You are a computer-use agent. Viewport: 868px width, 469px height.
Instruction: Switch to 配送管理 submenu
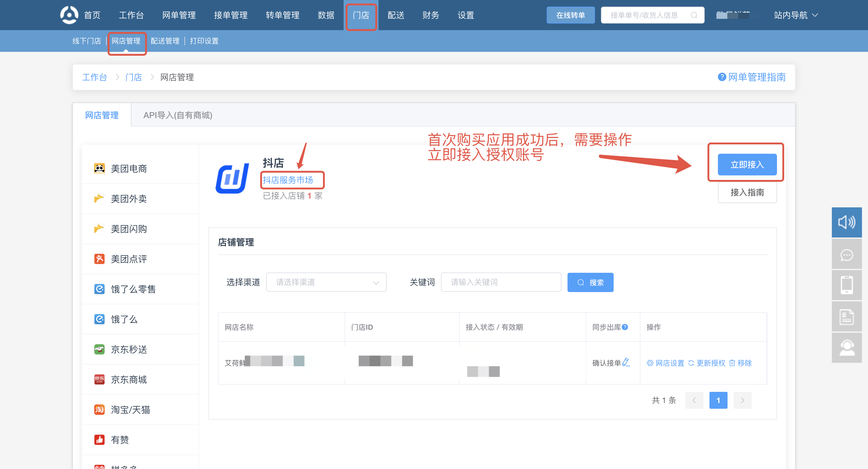(165, 41)
